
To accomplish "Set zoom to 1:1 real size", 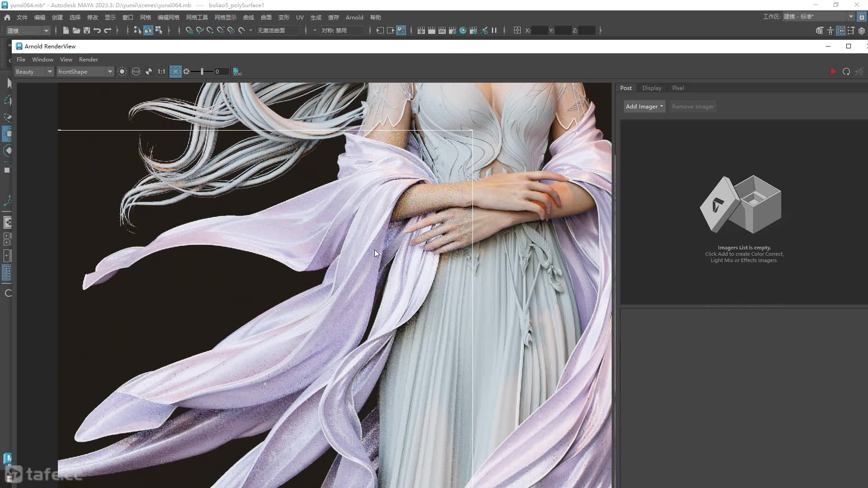I will pos(161,71).
